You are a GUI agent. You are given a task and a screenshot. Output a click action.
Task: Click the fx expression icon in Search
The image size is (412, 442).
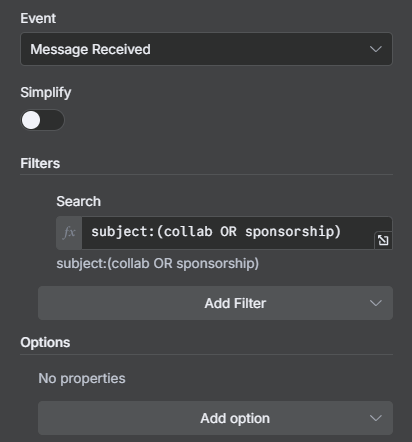click(69, 233)
